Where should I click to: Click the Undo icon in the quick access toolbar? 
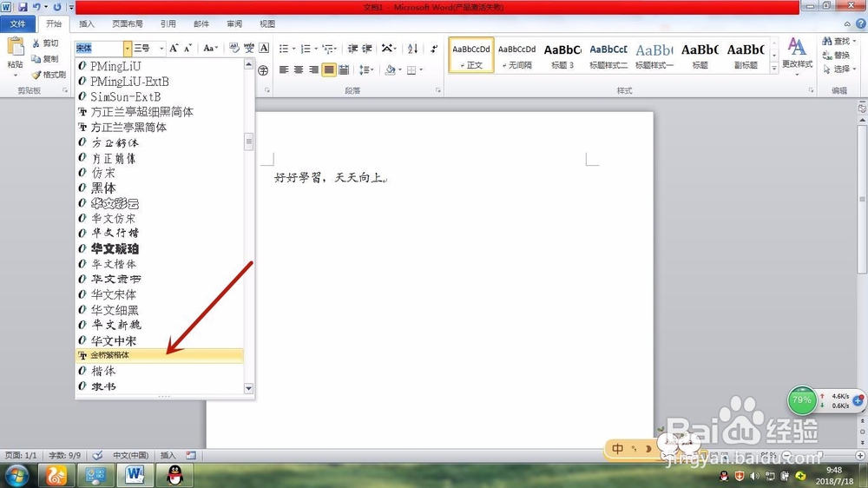[x=36, y=7]
